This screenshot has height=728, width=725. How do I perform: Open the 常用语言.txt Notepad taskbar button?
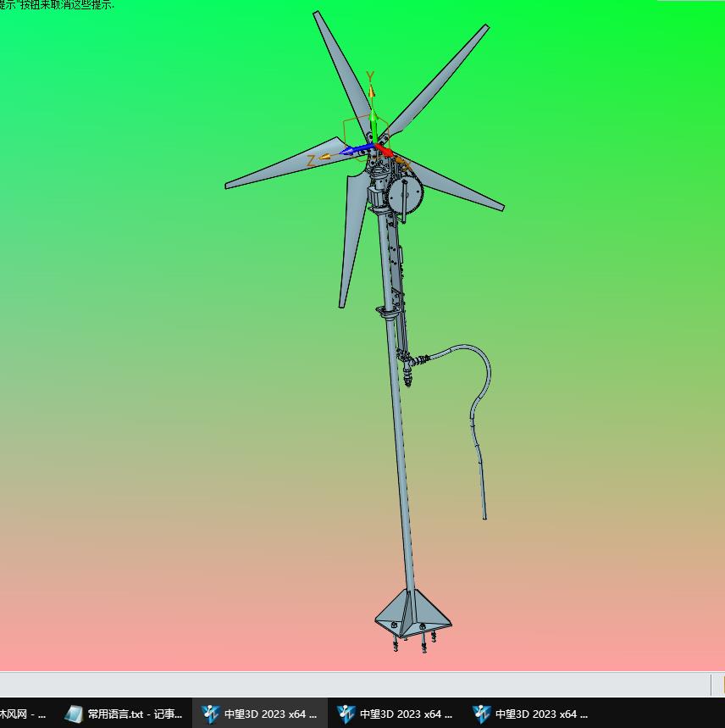click(125, 714)
